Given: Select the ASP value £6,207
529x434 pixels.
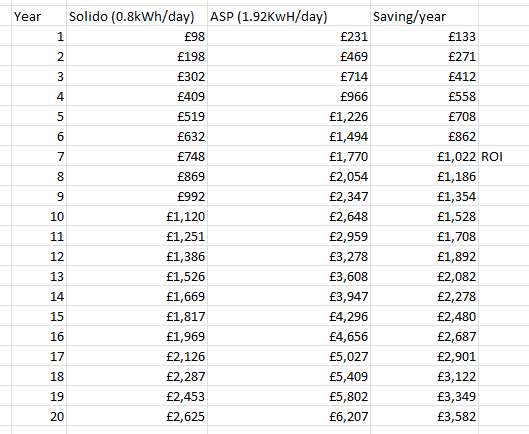Looking at the screenshot, I should tap(289, 416).
